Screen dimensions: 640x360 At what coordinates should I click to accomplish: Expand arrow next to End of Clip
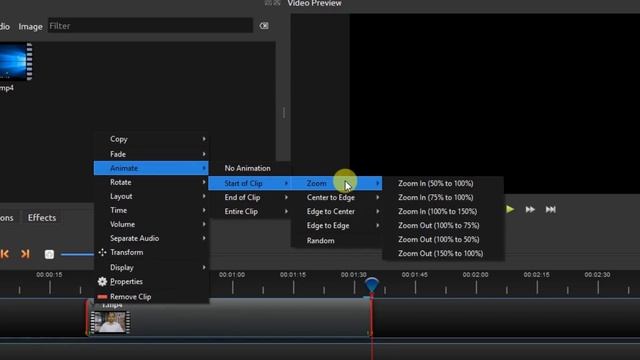286,198
